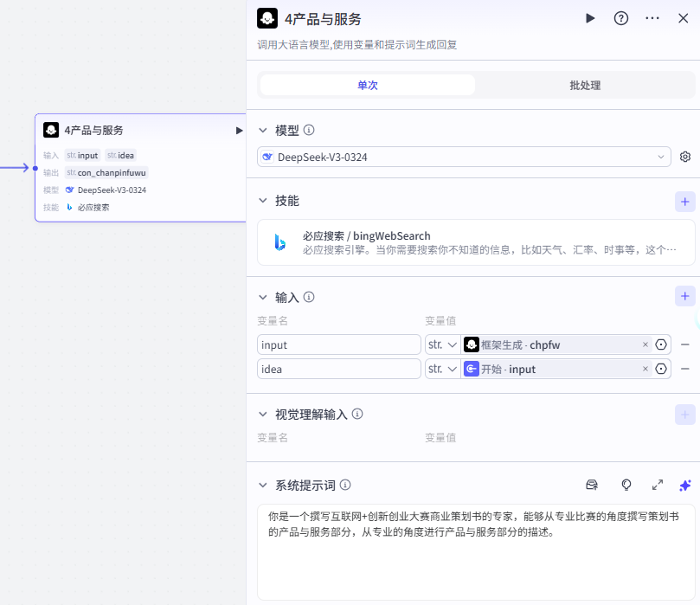
Task: Run the 4产品与服务 node on canvas
Action: pyautogui.click(x=239, y=131)
